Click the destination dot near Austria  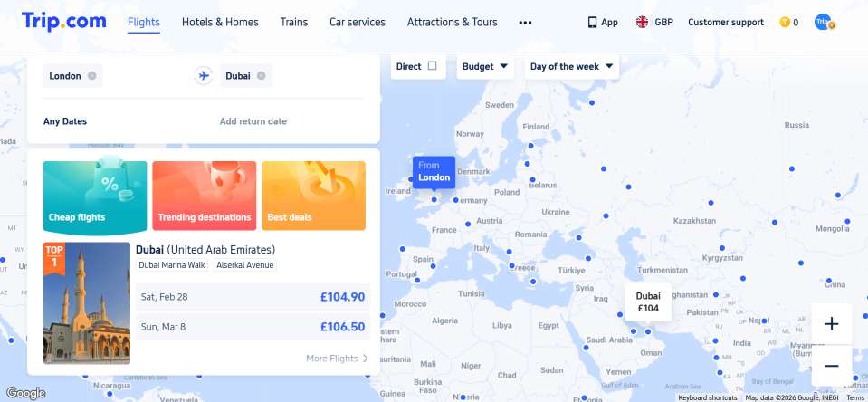[x=468, y=225]
